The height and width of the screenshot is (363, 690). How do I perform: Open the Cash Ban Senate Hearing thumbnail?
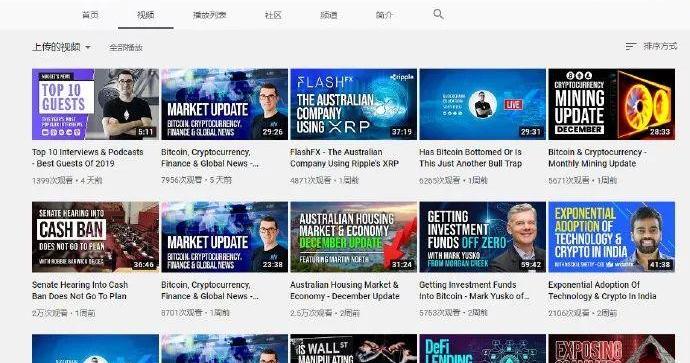95,237
